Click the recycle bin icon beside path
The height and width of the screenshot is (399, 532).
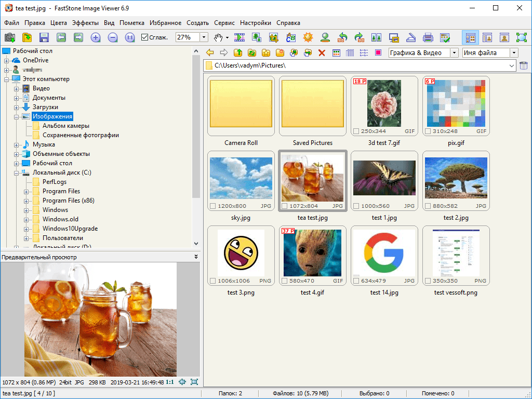click(x=524, y=65)
